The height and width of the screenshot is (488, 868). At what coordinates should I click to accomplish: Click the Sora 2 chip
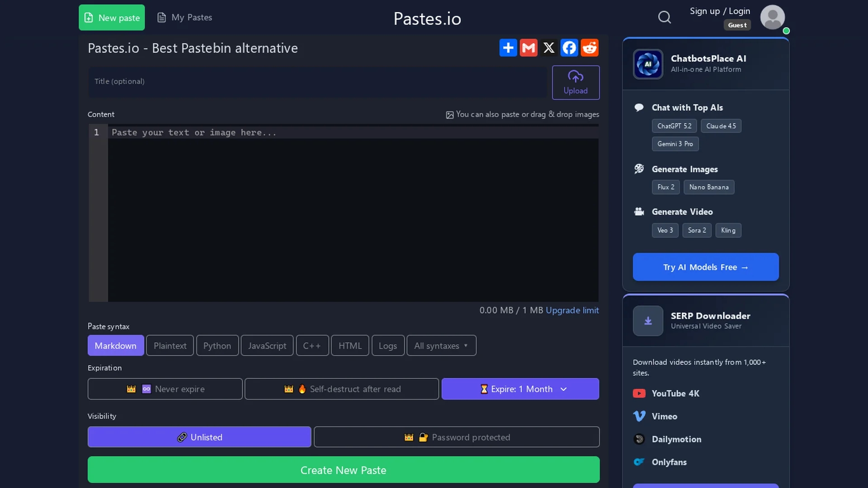pos(697,230)
